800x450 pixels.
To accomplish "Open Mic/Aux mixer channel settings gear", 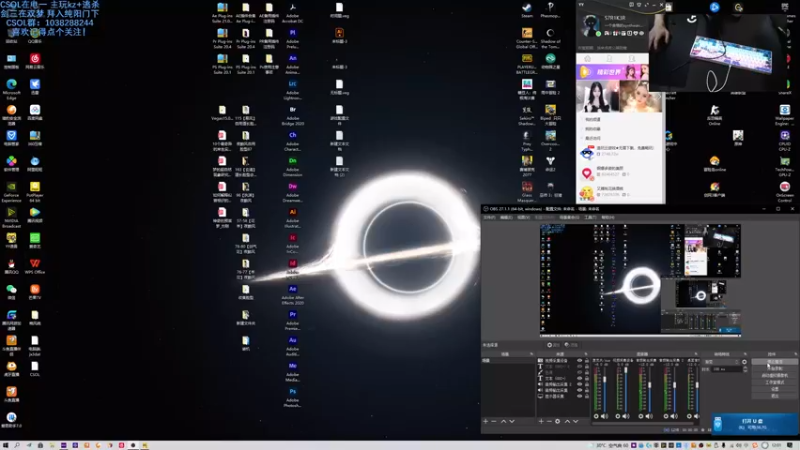I will point(596,416).
